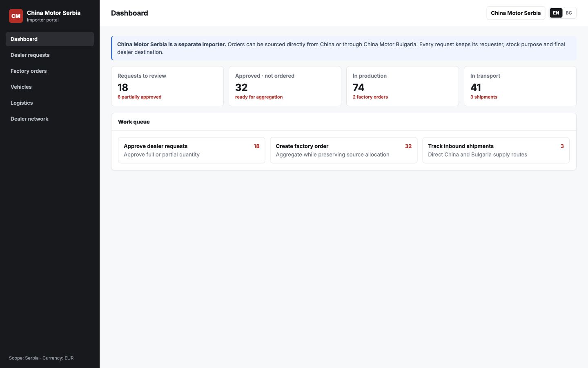Screen dimensions: 588x368
Task: Select the In production stat card
Action: coord(403,86)
